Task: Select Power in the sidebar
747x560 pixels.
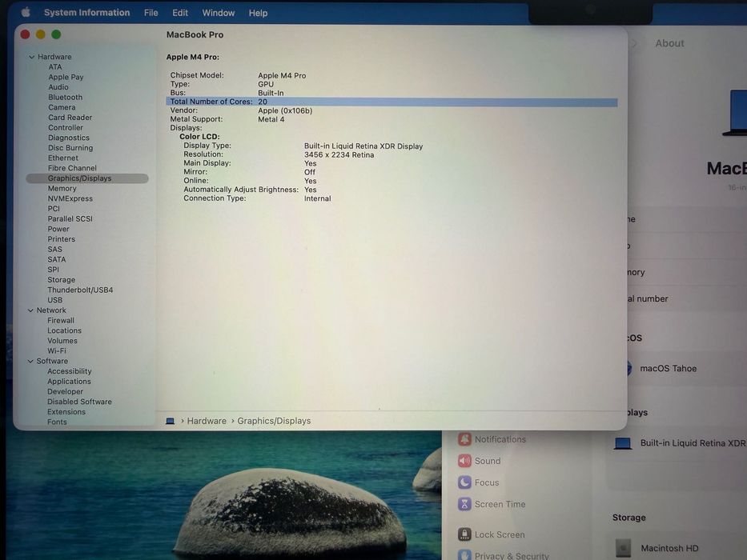Action: click(58, 229)
